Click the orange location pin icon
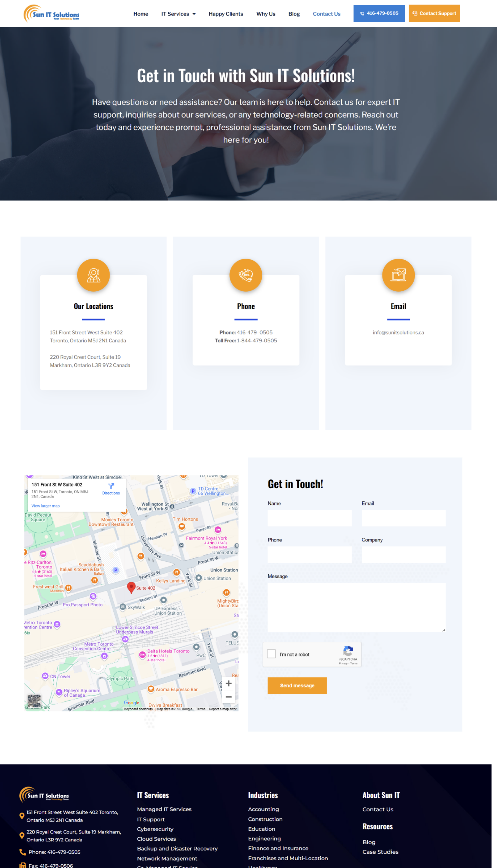 [x=93, y=275]
